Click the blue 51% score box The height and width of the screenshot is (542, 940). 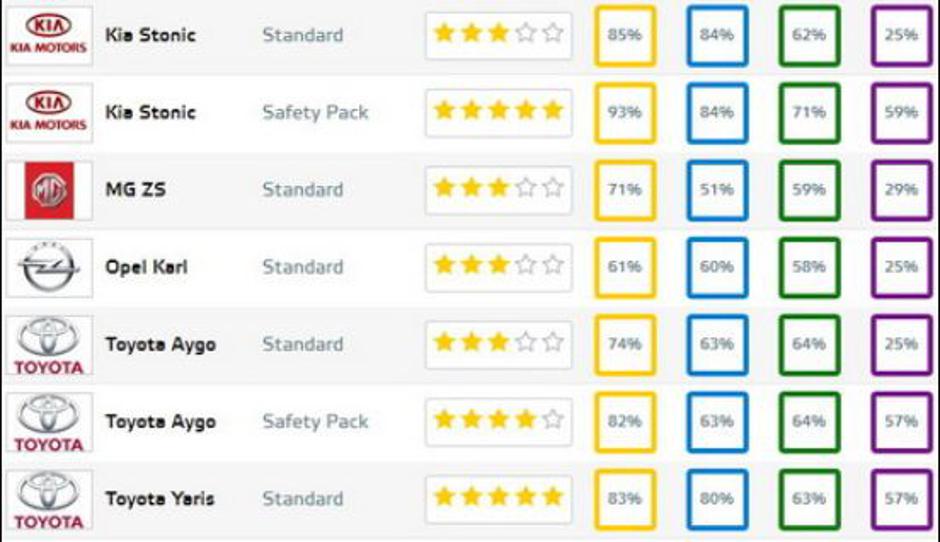click(717, 190)
